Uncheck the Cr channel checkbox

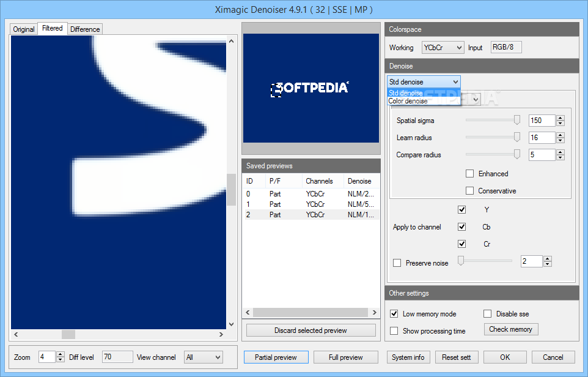coord(461,244)
